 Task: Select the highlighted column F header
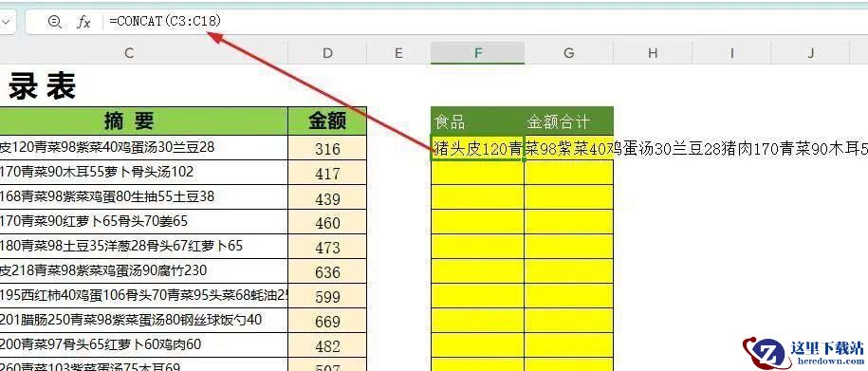[x=478, y=53]
